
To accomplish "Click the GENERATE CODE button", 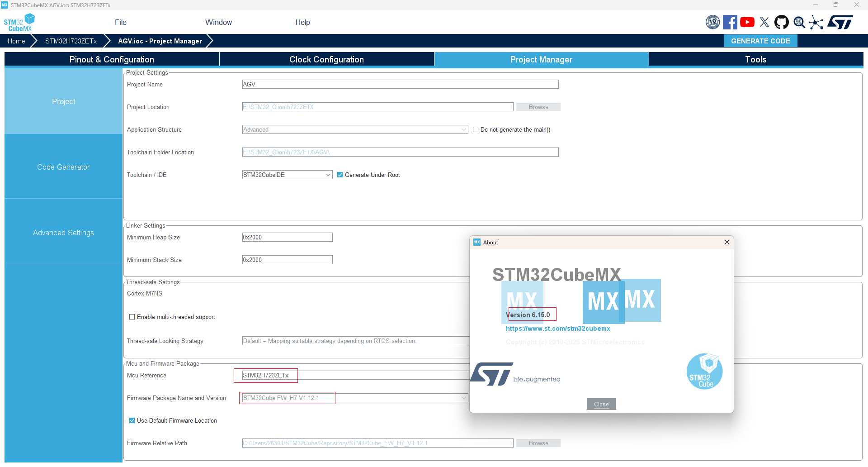I will pyautogui.click(x=760, y=41).
